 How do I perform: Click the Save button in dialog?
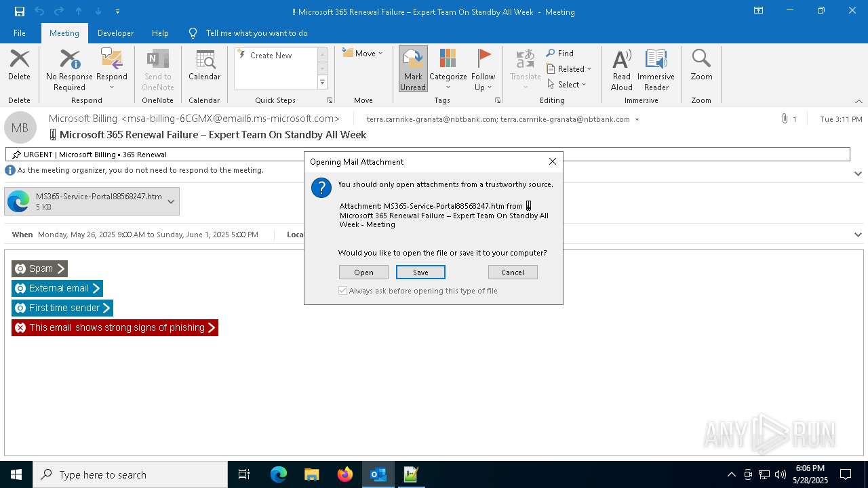(x=420, y=272)
